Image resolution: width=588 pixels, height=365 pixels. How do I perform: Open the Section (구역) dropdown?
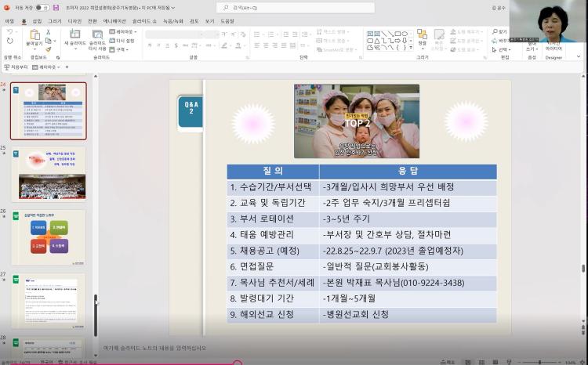click(122, 49)
